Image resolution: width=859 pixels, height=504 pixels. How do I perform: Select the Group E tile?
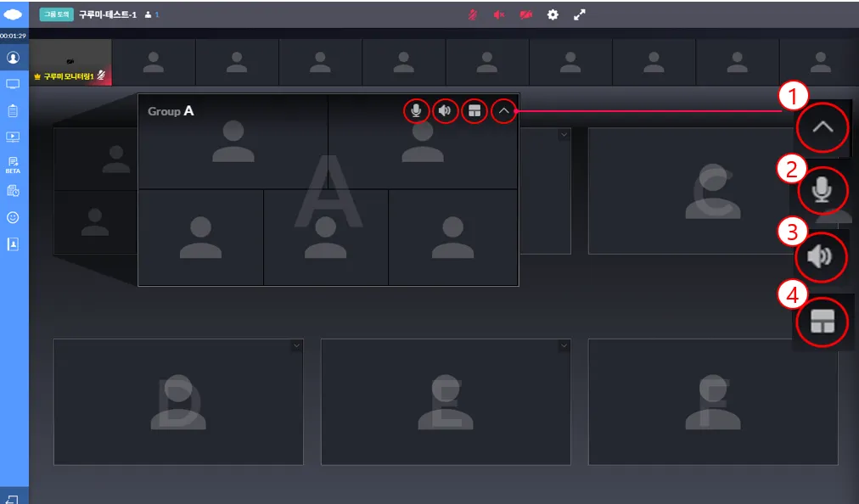click(x=446, y=402)
